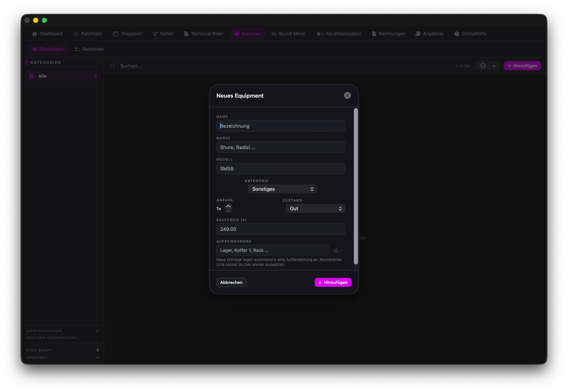Click the Dashboard house icon
This screenshot has width=568, height=392.
(35, 34)
